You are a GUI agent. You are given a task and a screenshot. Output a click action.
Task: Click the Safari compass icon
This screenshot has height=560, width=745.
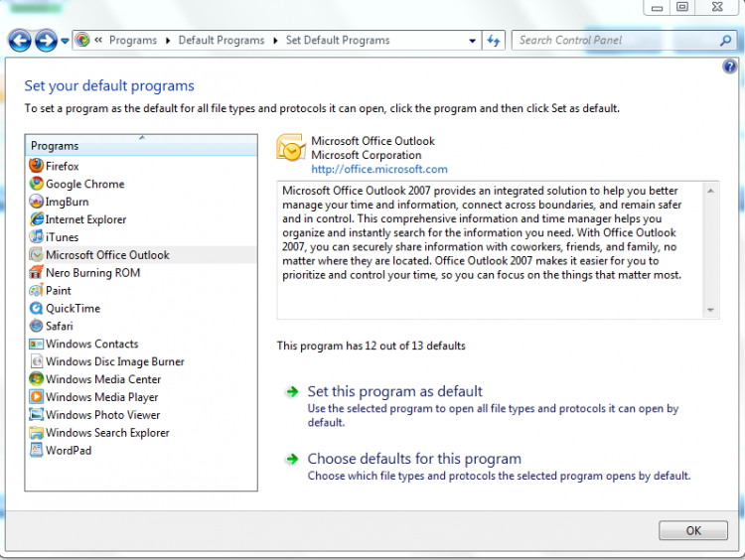point(36,326)
